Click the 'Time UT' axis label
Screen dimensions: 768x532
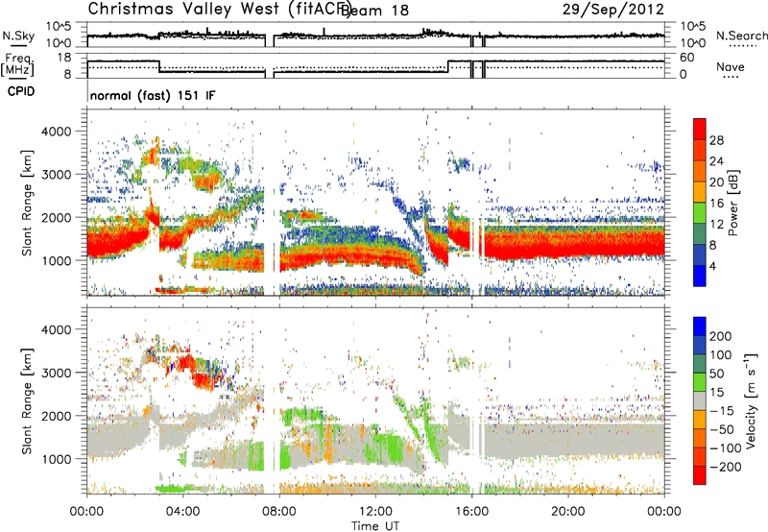click(375, 525)
